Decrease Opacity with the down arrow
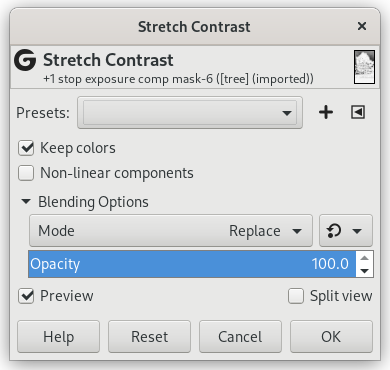This screenshot has height=370, width=390. 365,271
